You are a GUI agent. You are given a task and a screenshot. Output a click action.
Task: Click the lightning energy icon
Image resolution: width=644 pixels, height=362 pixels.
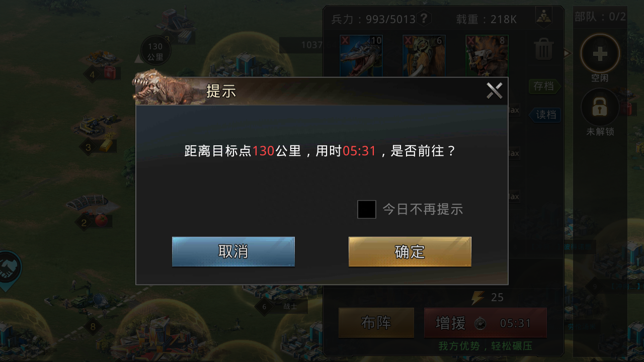(x=477, y=298)
